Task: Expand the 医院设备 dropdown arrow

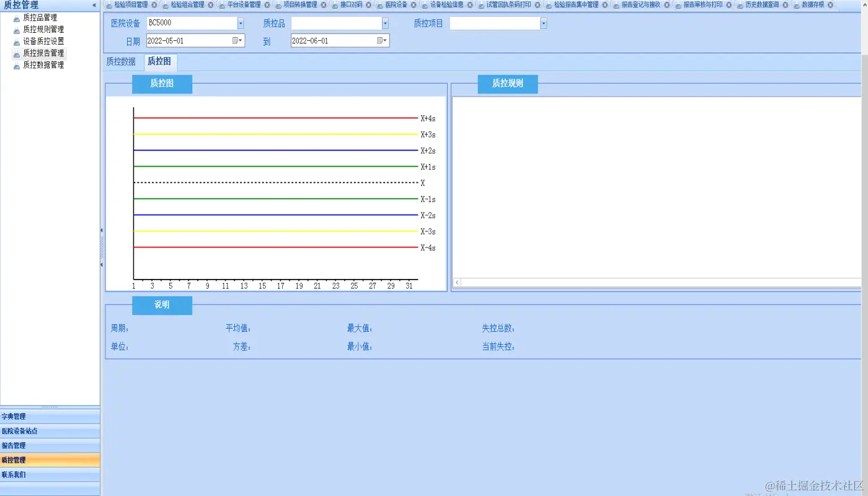Action: [x=241, y=24]
